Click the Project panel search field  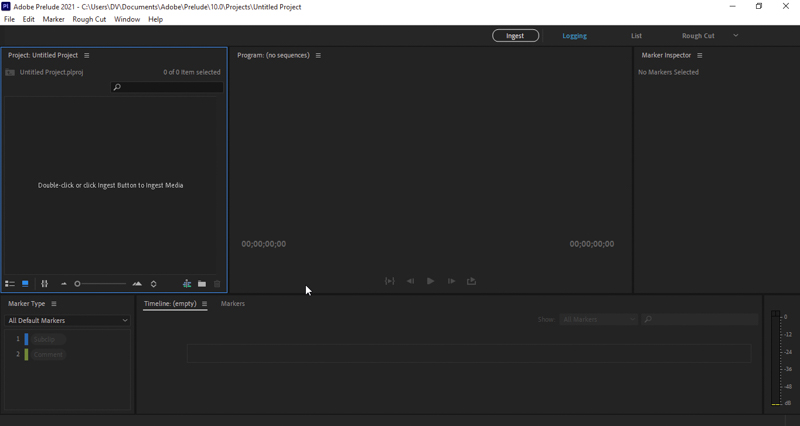tap(167, 88)
